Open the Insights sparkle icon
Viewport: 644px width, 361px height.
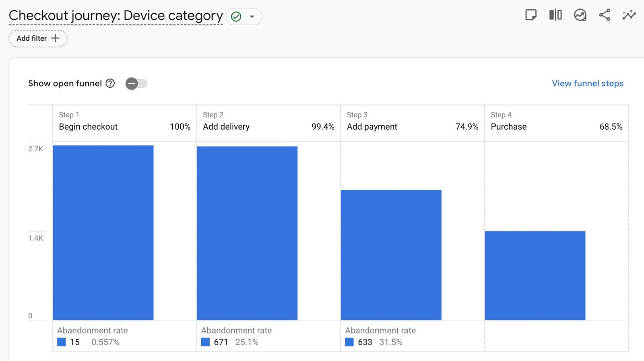[629, 15]
